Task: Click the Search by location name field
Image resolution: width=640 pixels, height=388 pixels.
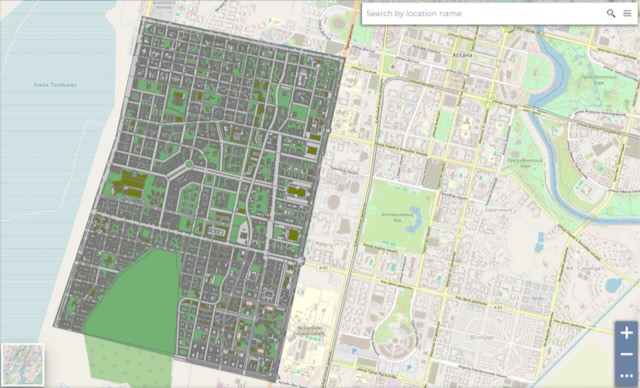Action: (484, 13)
